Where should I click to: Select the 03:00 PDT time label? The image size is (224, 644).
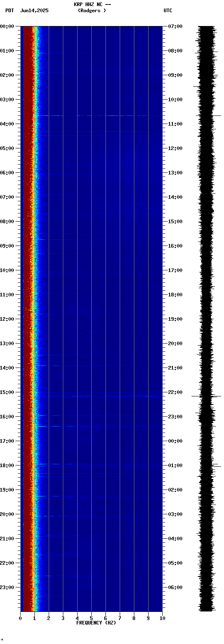point(7,100)
